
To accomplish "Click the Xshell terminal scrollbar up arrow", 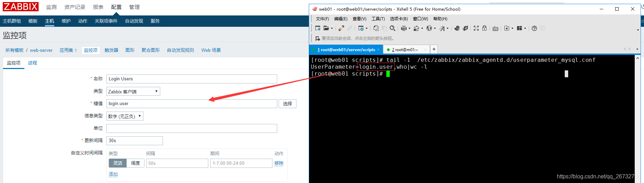I will pyautogui.click(x=637, y=58).
